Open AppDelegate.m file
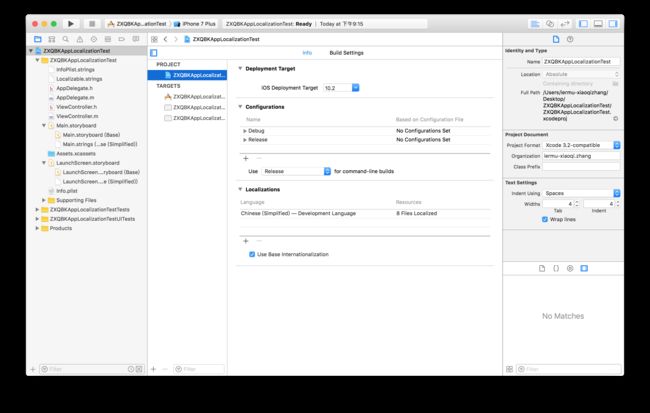Screen dimensions: 650x413 (x=75, y=97)
